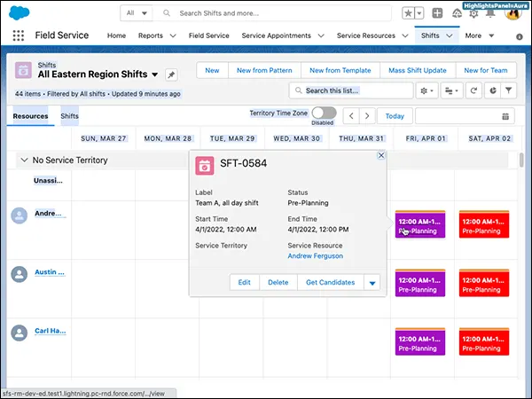This screenshot has width=532, height=399.
Task: Click Get Candidates in popup
Action: 331,283
